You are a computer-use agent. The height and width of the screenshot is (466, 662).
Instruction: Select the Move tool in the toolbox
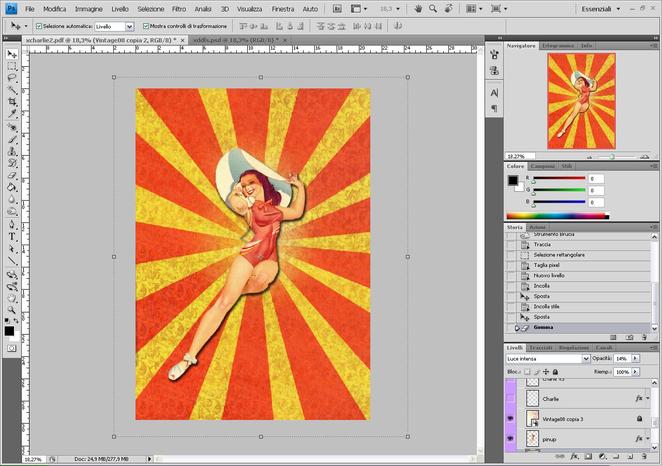coord(12,54)
